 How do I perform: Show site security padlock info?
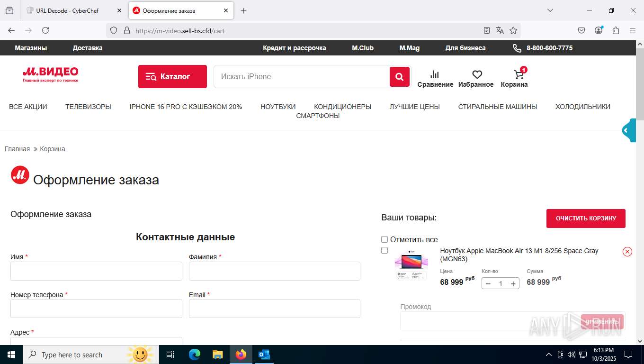point(126,30)
